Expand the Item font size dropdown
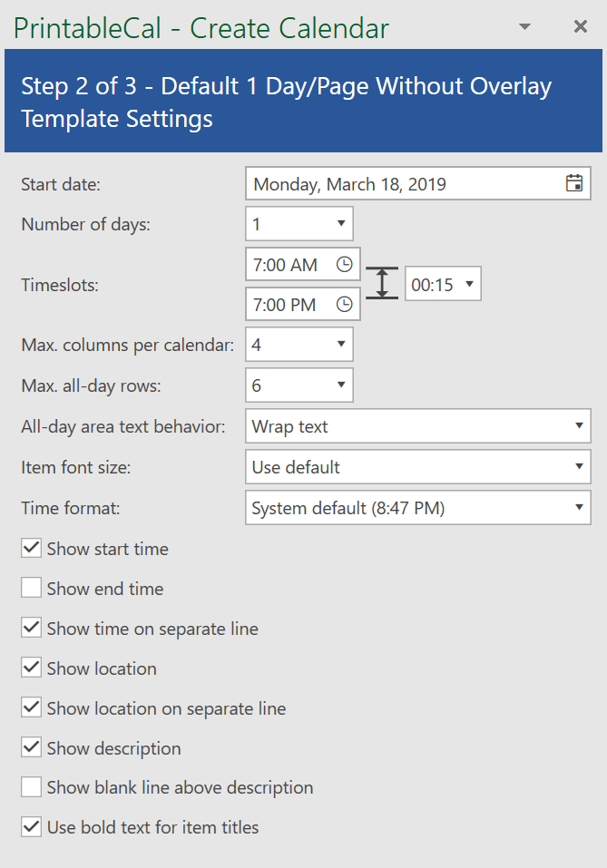Image resolution: width=607 pixels, height=868 pixels. pos(418,467)
